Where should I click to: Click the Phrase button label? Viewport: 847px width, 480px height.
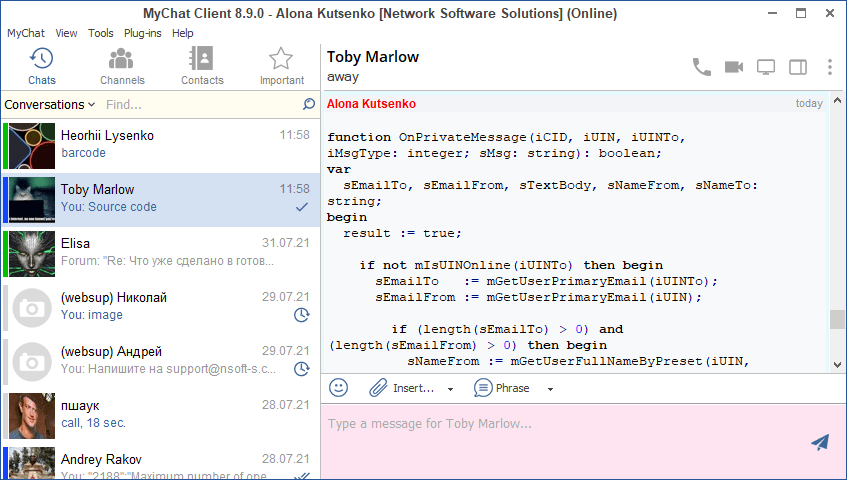click(513, 388)
